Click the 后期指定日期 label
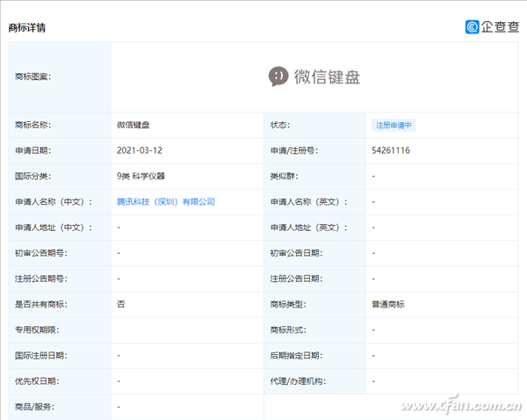The image size is (527, 420). (x=297, y=356)
